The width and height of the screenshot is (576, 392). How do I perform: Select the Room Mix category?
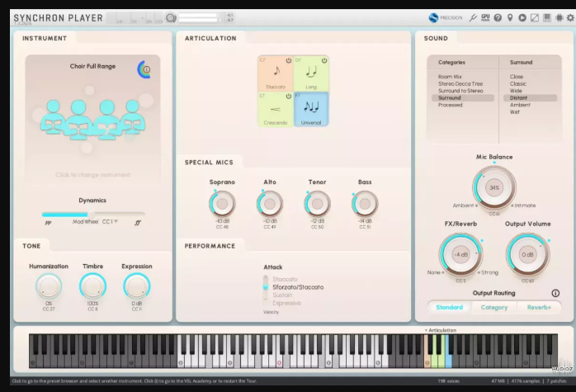coord(450,77)
